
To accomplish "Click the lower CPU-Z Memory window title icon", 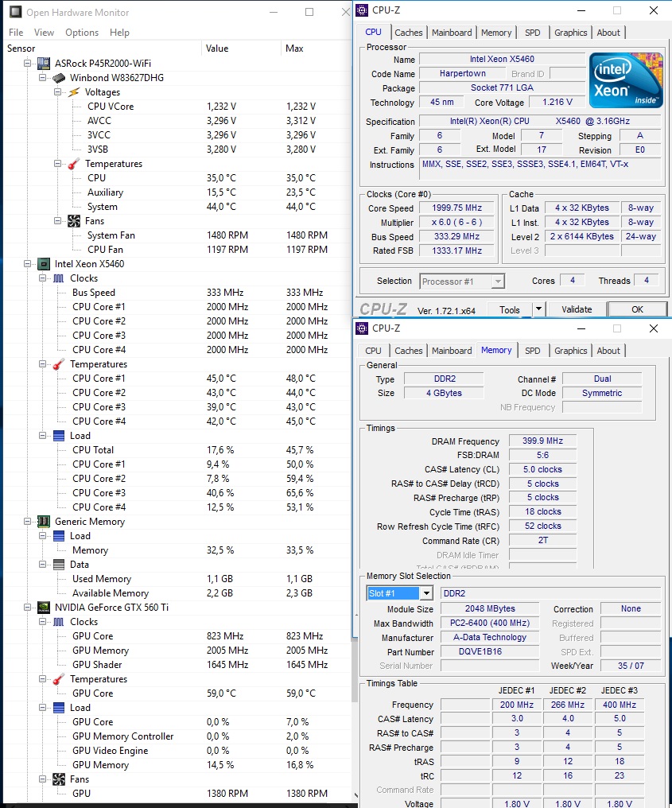I will pyautogui.click(x=363, y=328).
